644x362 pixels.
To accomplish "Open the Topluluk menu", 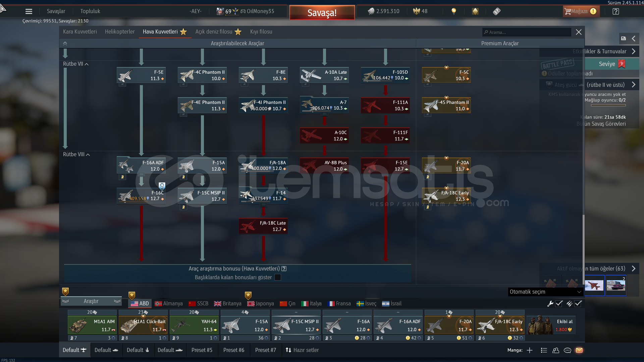I will point(90,11).
